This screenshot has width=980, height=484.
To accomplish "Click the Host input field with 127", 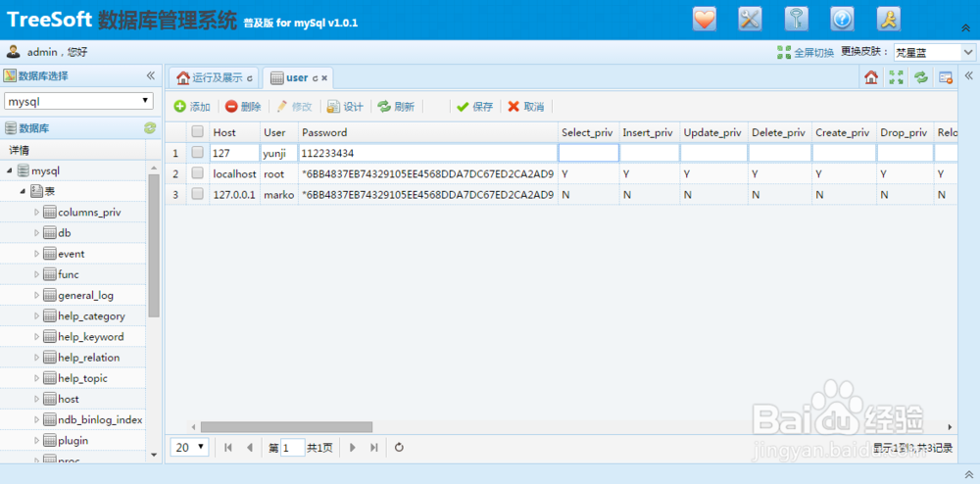I will (x=234, y=153).
